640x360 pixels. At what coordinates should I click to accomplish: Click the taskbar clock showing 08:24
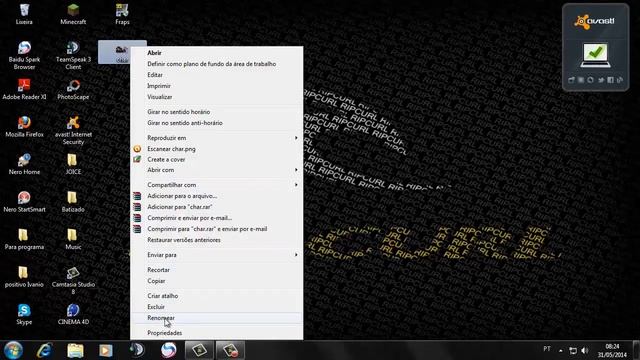point(612,351)
